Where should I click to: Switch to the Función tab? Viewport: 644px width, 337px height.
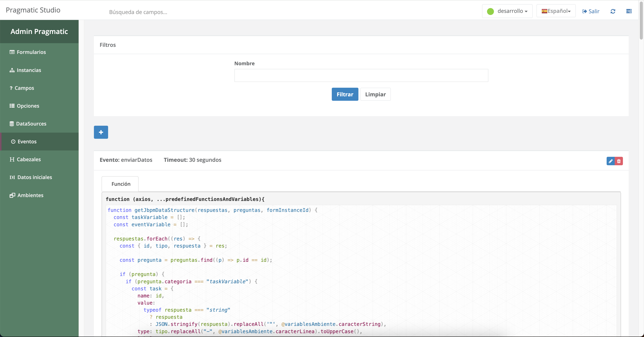pos(120,184)
